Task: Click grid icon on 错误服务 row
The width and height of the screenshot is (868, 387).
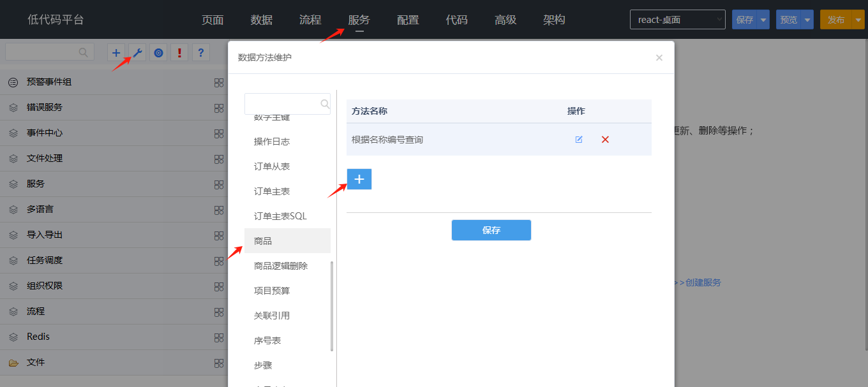Action: tap(219, 108)
